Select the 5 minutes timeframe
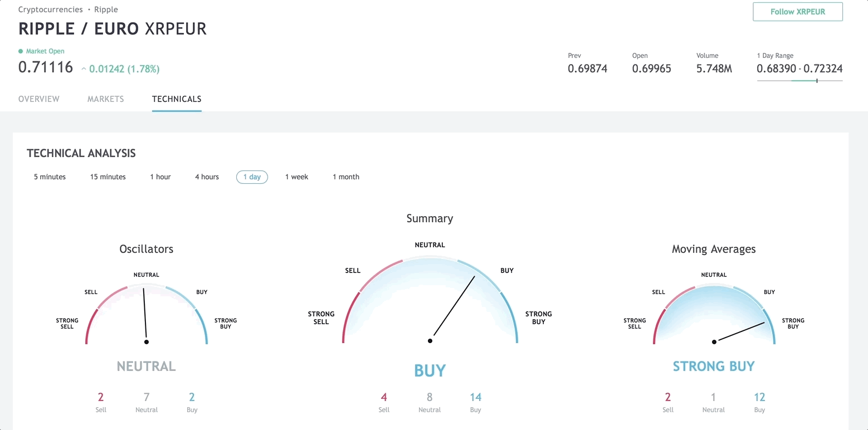Screen dimensions: 868x430 tap(50, 177)
